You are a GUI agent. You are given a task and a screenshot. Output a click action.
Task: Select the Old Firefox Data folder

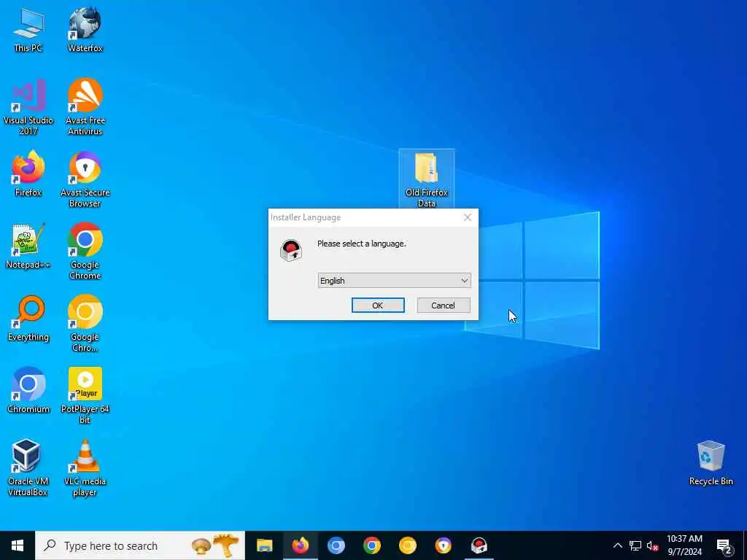[x=426, y=179]
